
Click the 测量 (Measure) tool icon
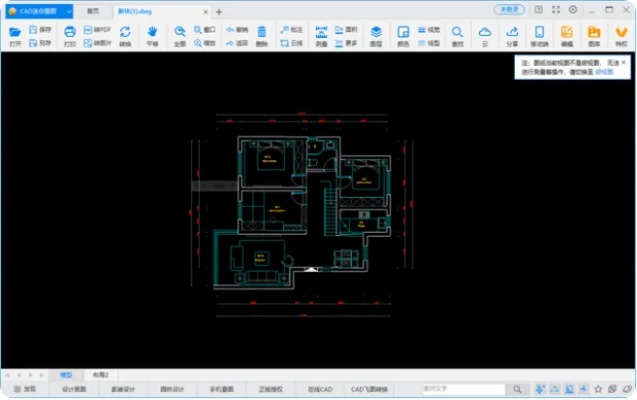pyautogui.click(x=320, y=36)
